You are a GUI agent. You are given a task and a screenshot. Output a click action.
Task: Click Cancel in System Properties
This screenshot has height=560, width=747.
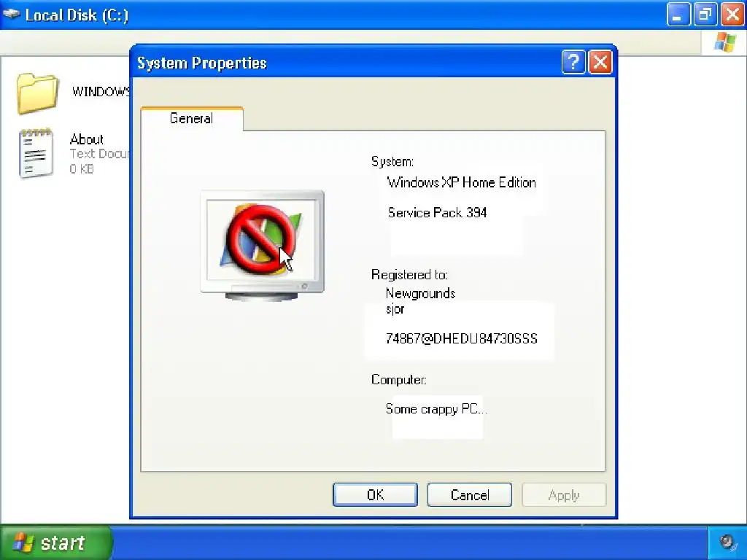(x=469, y=495)
